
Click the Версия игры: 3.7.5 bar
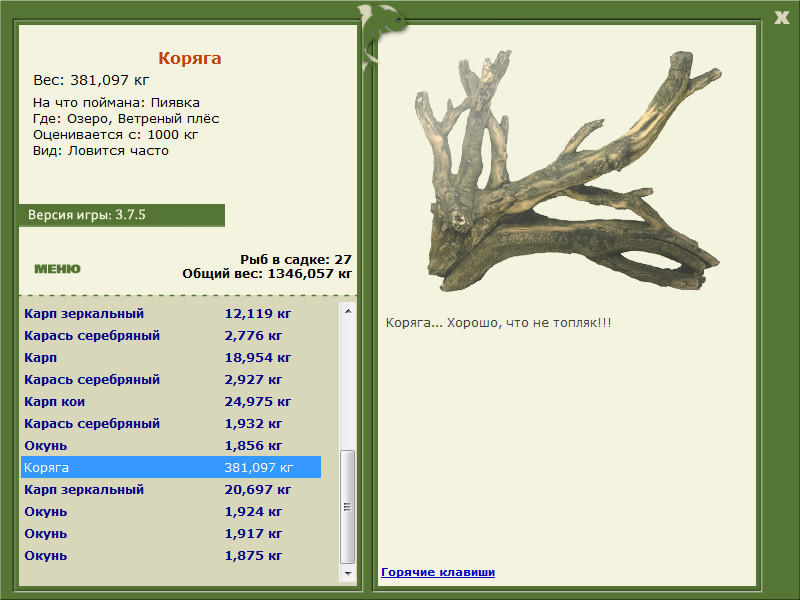tap(121, 215)
